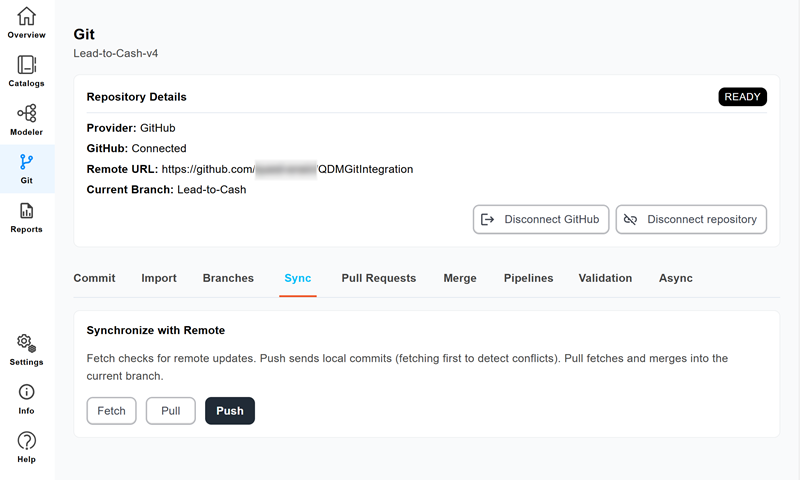
Task: Open the Async tab
Action: (676, 278)
